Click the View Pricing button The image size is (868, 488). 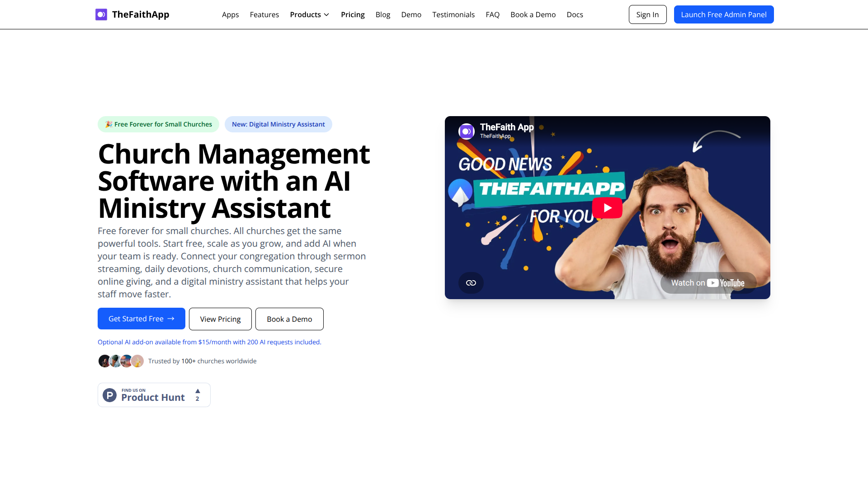220,319
